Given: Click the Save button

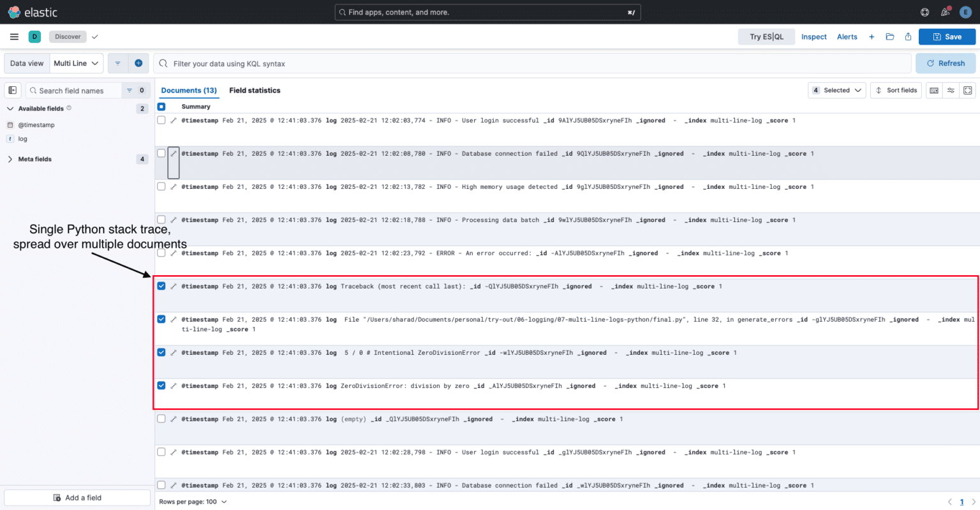Looking at the screenshot, I should [x=947, y=36].
